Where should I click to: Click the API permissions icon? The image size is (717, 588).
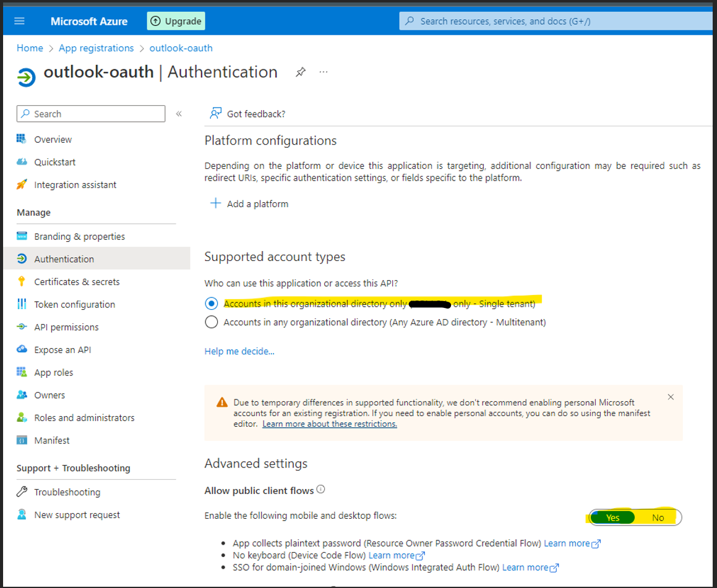coord(22,326)
